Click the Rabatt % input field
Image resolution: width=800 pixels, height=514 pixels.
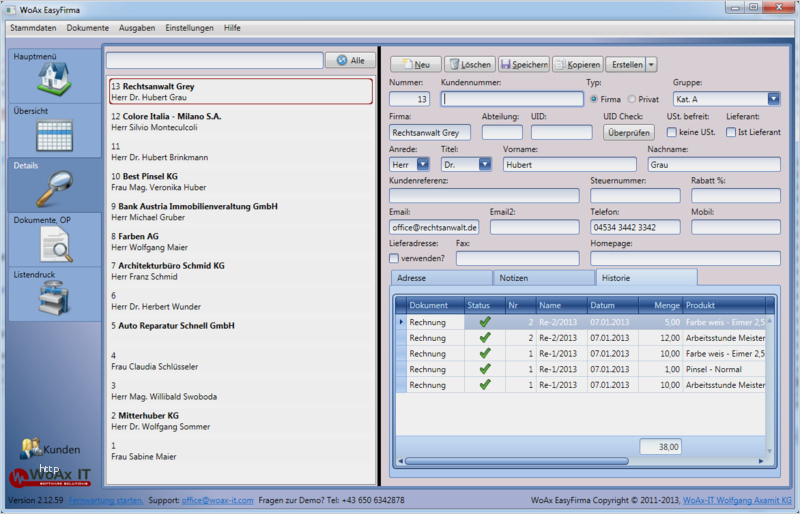click(736, 195)
